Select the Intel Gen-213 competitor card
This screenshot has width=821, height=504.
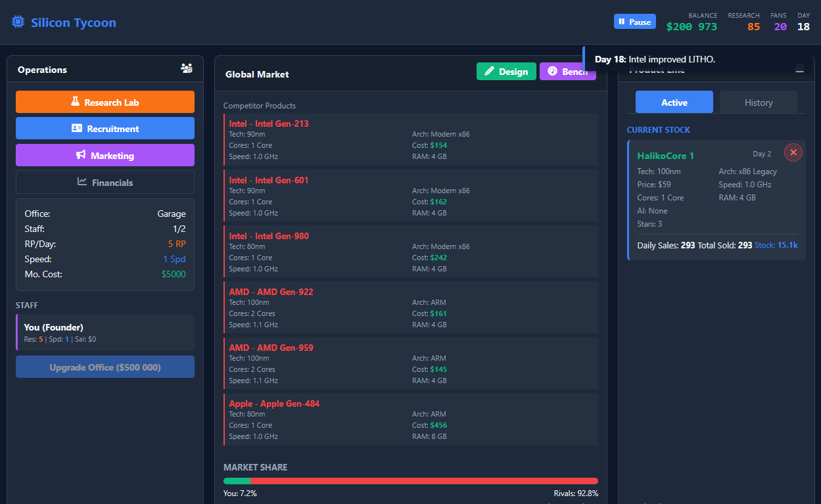point(411,139)
